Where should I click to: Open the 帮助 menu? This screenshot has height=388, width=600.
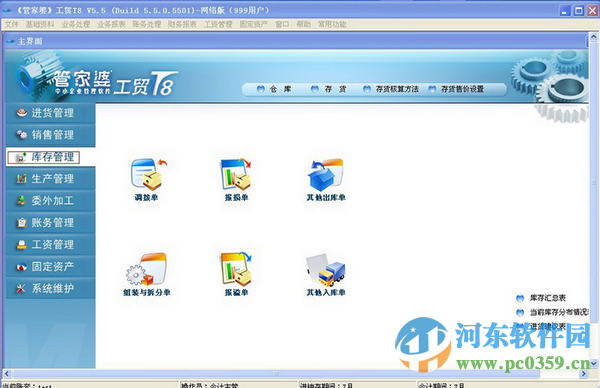tap(303, 24)
